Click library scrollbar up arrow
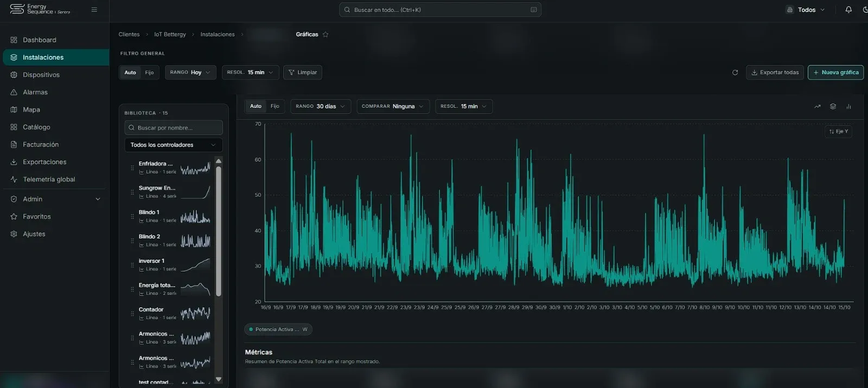Viewport: 868px width, 388px height. (219, 161)
